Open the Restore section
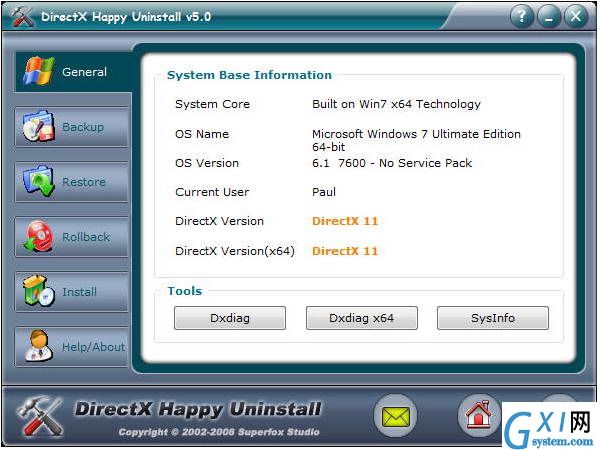 (72, 182)
